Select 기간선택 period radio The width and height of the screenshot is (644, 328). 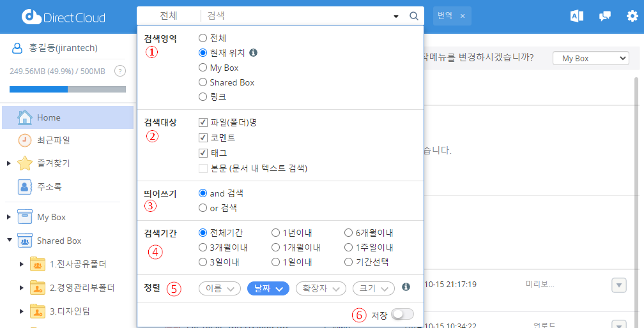coord(348,262)
